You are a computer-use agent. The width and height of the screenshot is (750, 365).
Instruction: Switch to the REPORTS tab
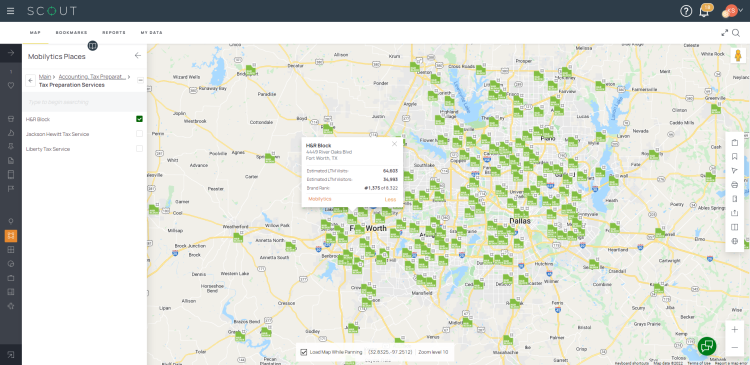pos(114,33)
